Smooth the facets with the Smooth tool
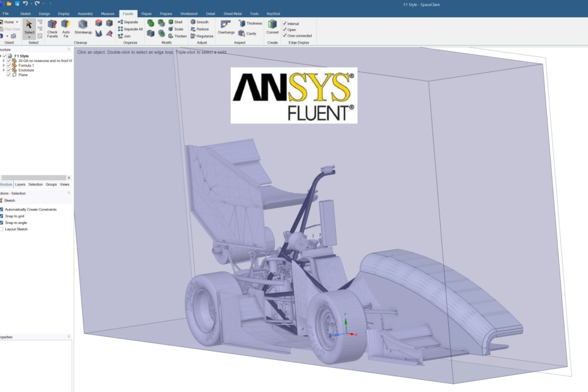The width and height of the screenshot is (588, 392). pos(200,22)
